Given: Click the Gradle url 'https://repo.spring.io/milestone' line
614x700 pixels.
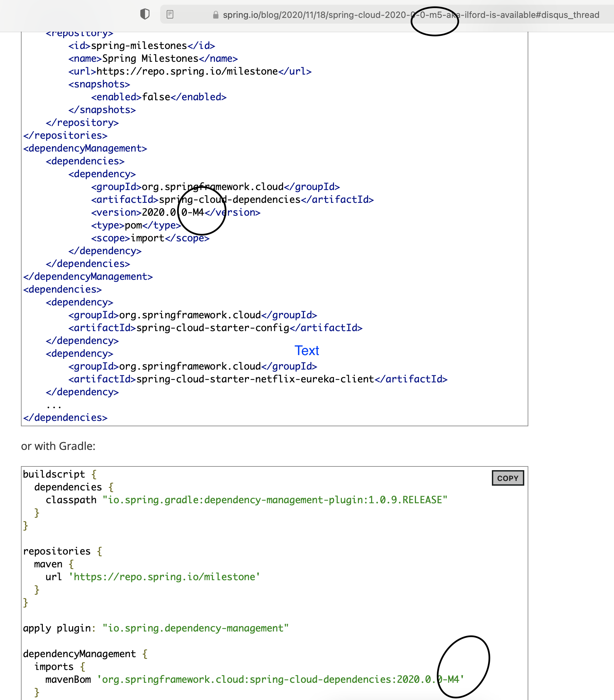Looking at the screenshot, I should [152, 577].
